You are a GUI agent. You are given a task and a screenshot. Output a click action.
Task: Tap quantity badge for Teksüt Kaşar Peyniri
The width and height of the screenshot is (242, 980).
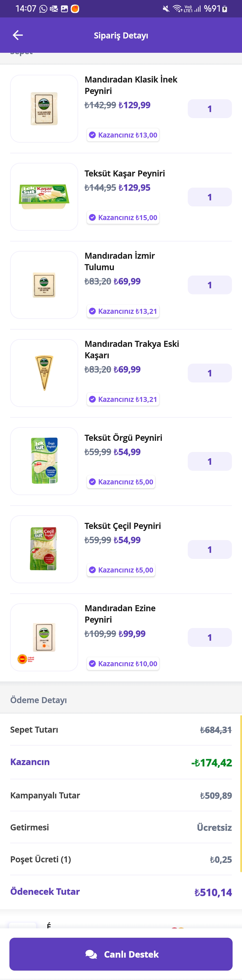coord(210,197)
